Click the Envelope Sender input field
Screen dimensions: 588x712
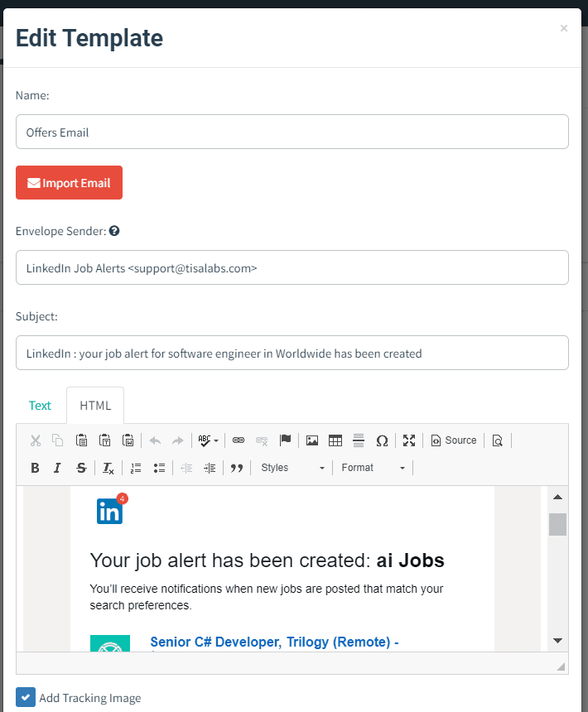tap(292, 267)
